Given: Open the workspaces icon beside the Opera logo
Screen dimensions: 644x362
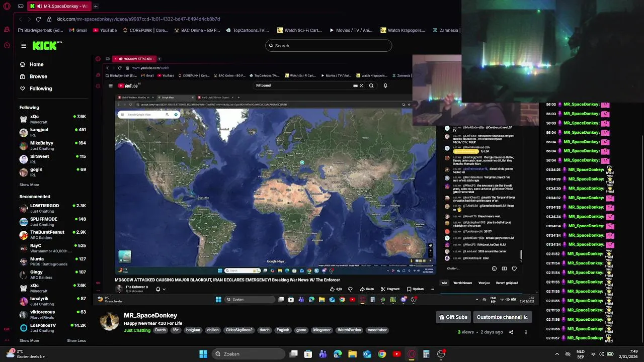Looking at the screenshot, I should click(21, 7).
